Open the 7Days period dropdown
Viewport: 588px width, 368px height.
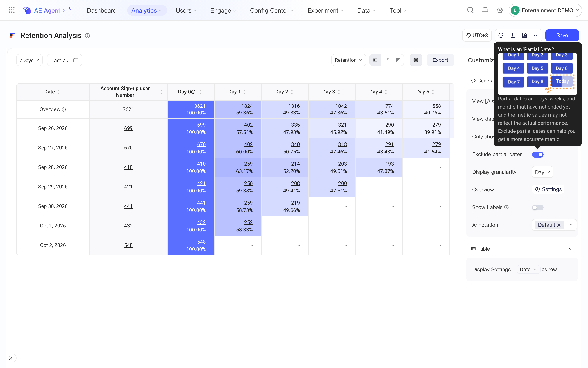click(x=29, y=60)
